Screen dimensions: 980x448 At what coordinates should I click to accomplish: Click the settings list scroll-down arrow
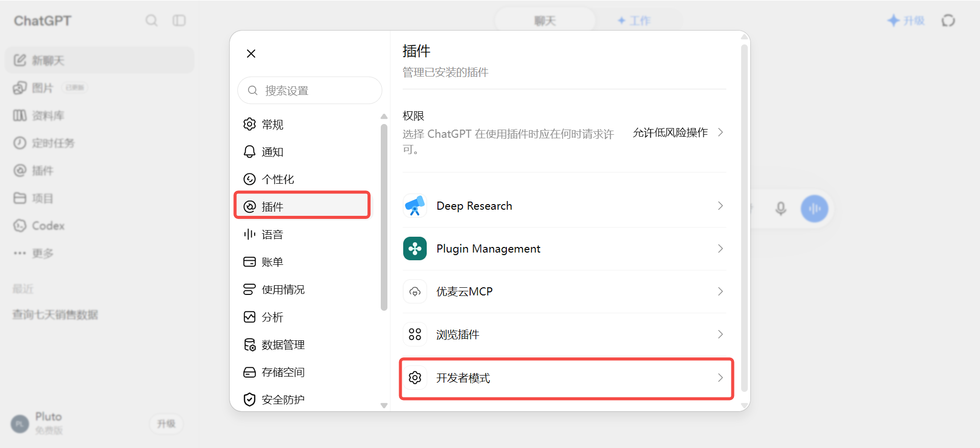tap(384, 406)
